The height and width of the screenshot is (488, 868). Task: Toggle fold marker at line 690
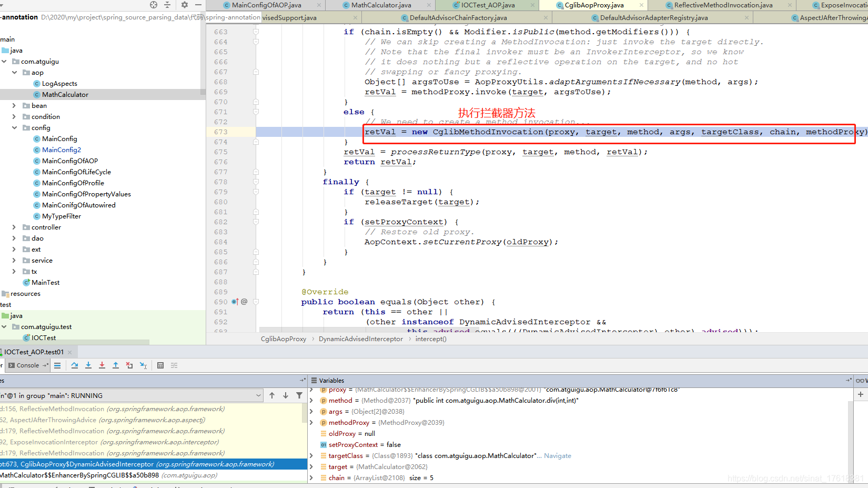point(256,302)
